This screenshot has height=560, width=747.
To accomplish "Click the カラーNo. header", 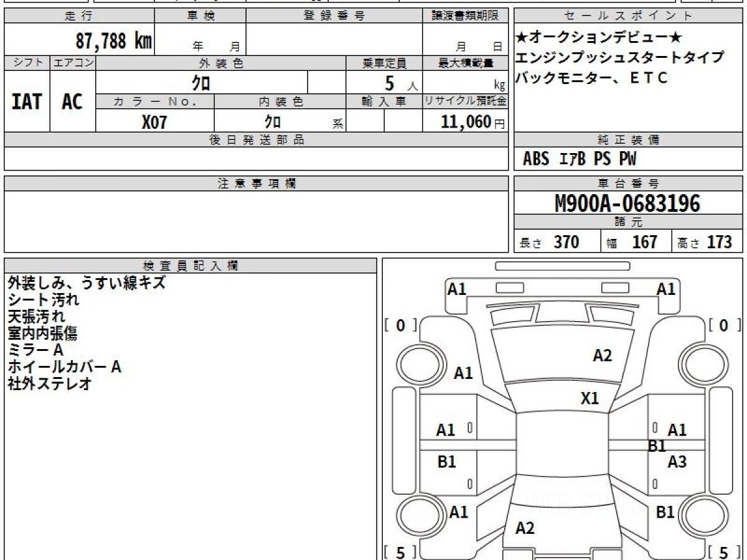I will click(x=155, y=101).
